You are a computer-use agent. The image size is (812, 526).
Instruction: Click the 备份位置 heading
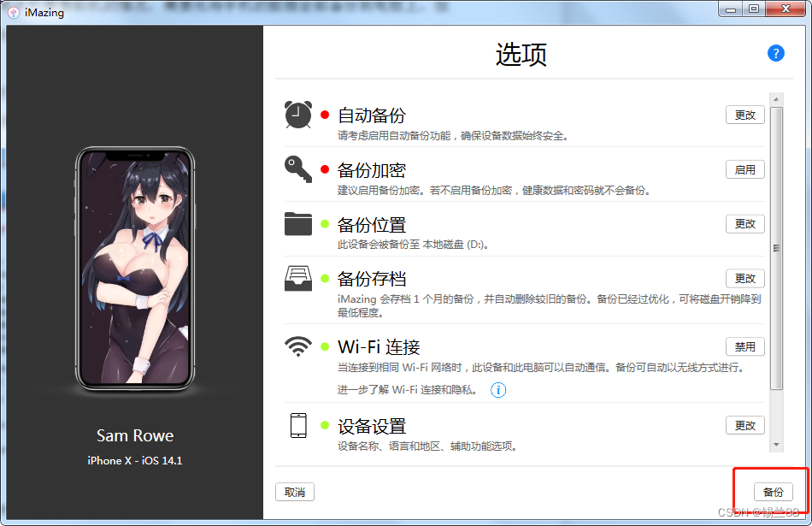[x=372, y=225]
